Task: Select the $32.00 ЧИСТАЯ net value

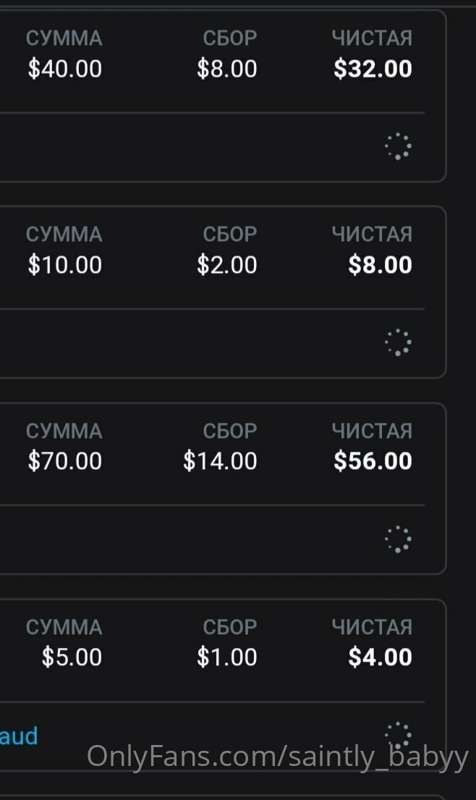Action: pos(373,69)
